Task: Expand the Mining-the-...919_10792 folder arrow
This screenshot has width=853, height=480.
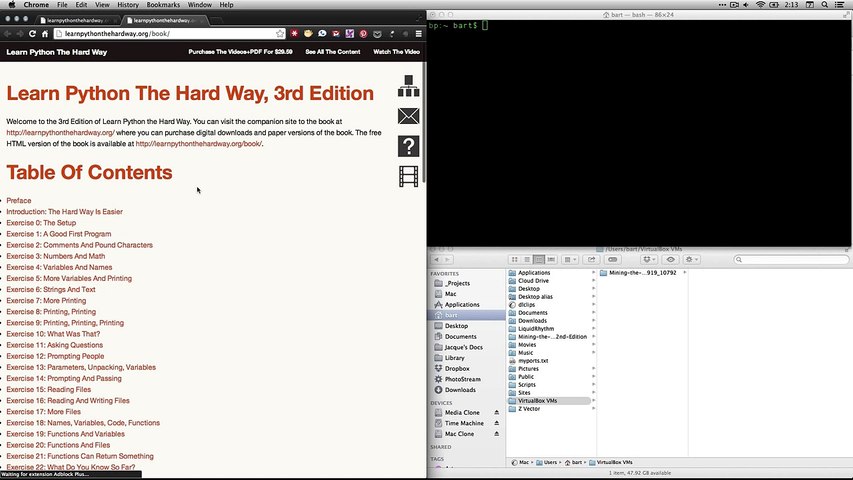Action: pyautogui.click(x=684, y=273)
